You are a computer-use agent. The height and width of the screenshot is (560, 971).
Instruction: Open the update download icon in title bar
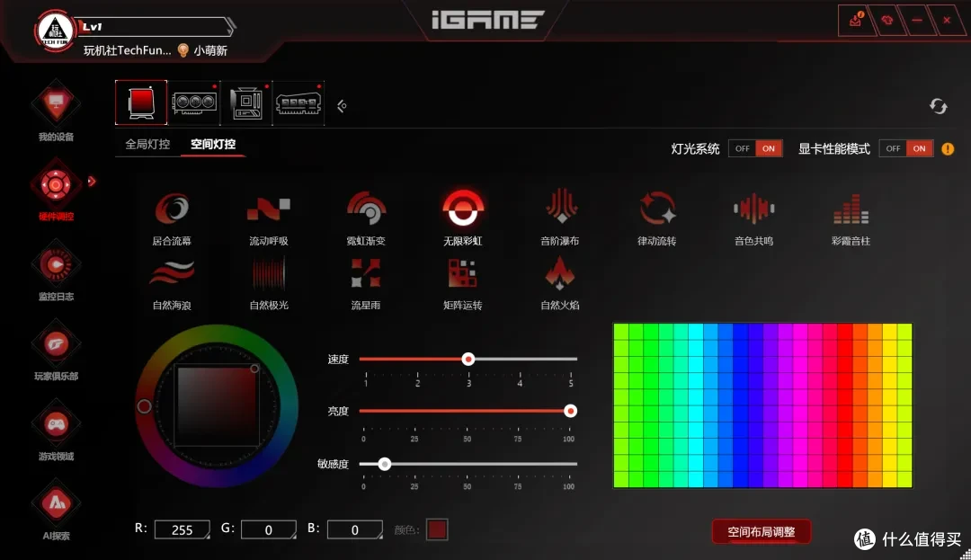(x=857, y=21)
